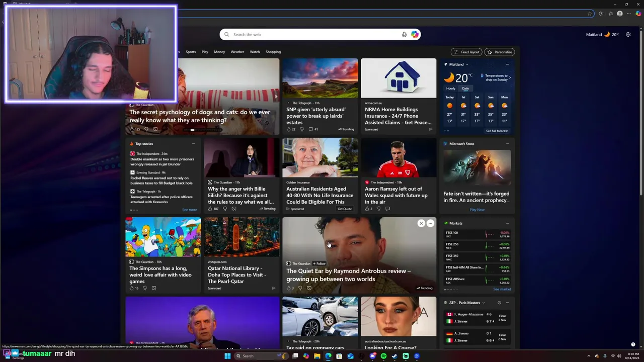Open Markets card more options
The width and height of the screenshot is (644, 362).
point(507,223)
